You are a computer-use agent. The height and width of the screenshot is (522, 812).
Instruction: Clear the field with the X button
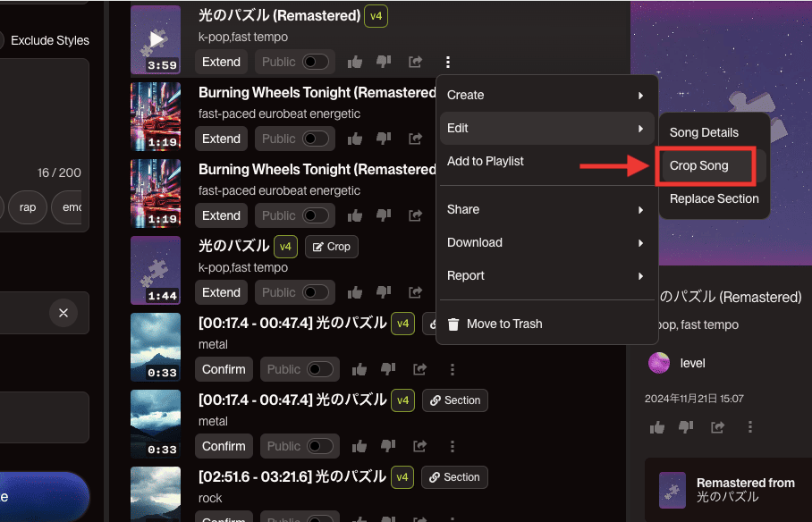(63, 313)
